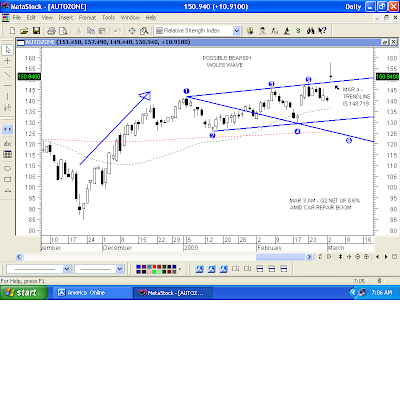
Task: Click the MAR 4 TRENDLINE annotation text
Action: [356, 97]
